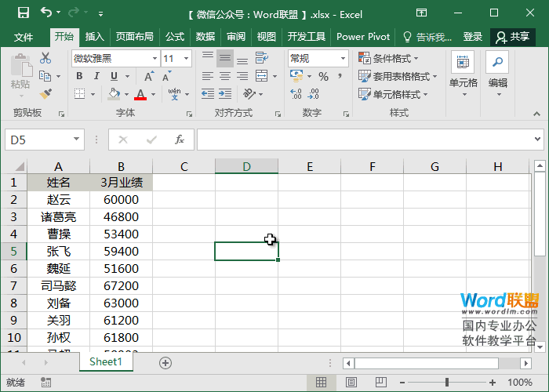Click the Save icon in quick access toolbar

tap(24, 13)
